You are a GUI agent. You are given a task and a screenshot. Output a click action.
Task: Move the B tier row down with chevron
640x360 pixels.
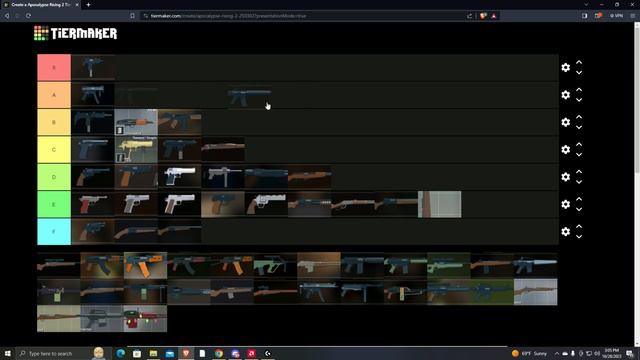(579, 127)
